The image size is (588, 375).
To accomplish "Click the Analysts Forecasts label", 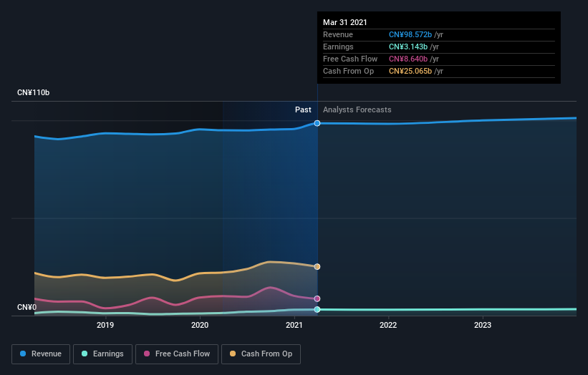I will tap(357, 109).
